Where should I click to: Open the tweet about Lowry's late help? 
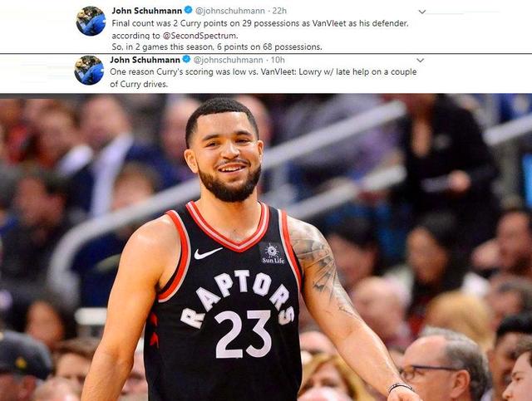pos(264,78)
